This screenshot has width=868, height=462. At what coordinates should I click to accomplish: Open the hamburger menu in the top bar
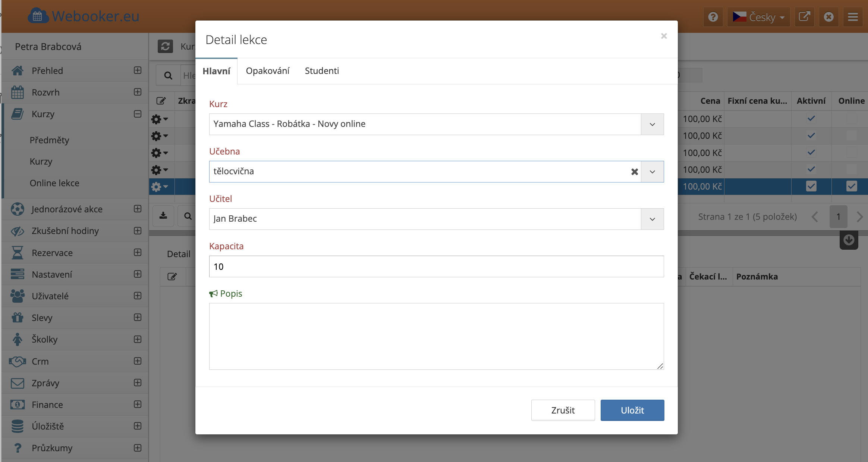[853, 17]
